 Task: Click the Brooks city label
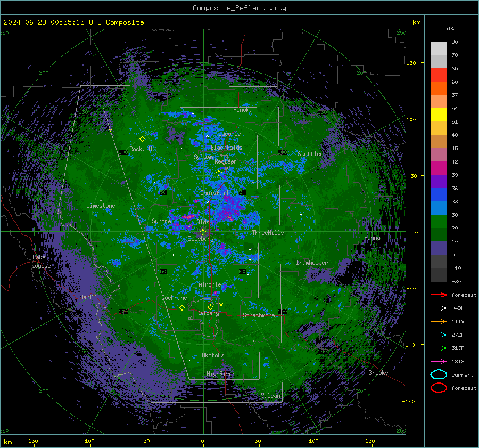pos(378,373)
